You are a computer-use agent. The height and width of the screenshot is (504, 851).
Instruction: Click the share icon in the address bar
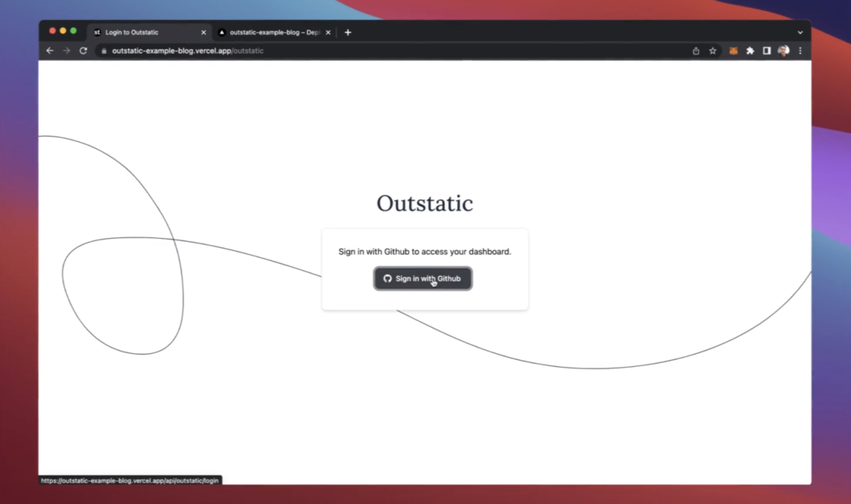coord(696,50)
